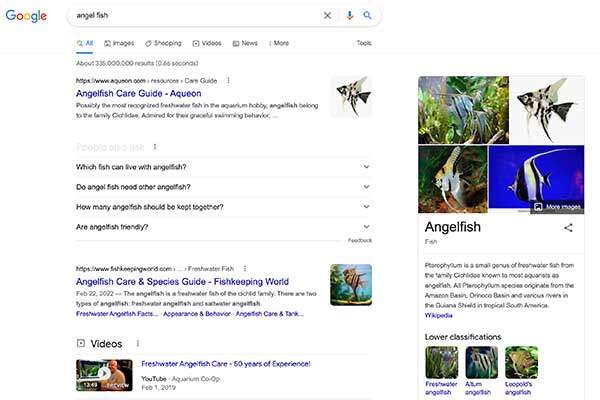Open knowledge panel striped angelfish over gravel image

[x=453, y=179]
